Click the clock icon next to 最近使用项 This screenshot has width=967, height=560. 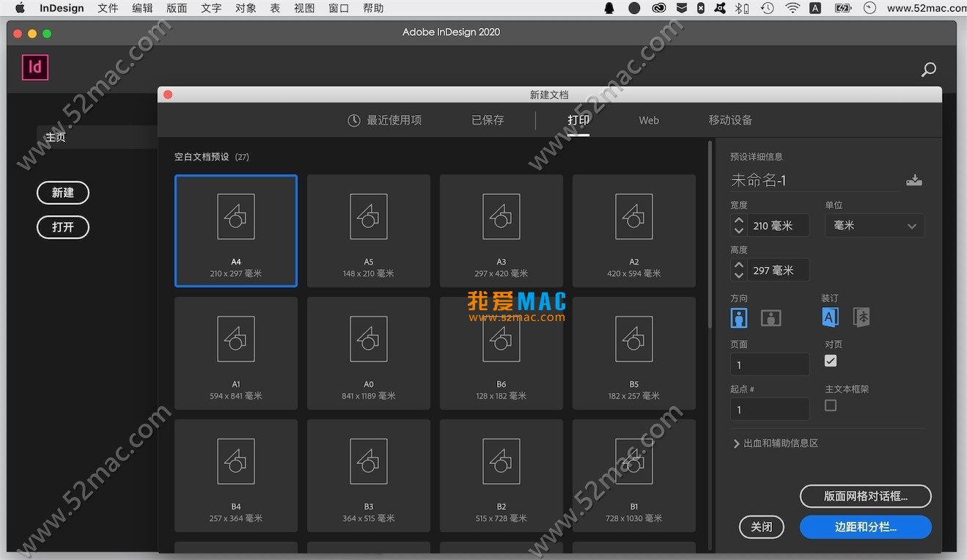354,120
